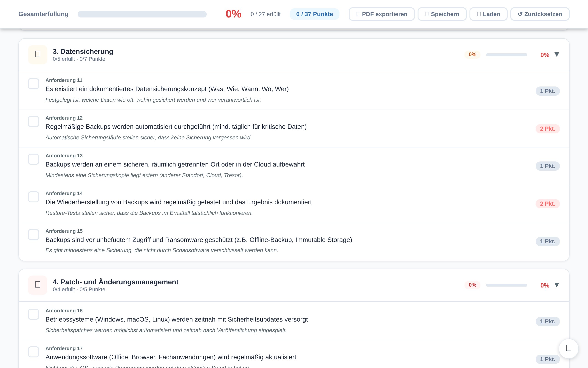The height and width of the screenshot is (368, 588).
Task: Click the 0 / 37 Punkte badge
Action: tap(314, 14)
